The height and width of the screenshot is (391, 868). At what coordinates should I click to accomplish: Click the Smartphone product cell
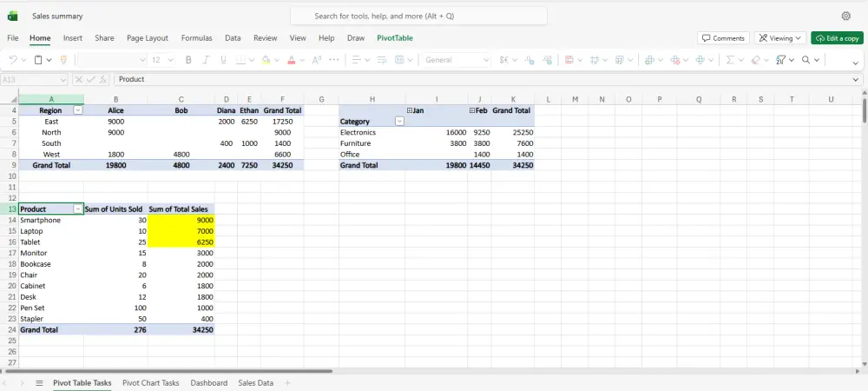(x=51, y=221)
